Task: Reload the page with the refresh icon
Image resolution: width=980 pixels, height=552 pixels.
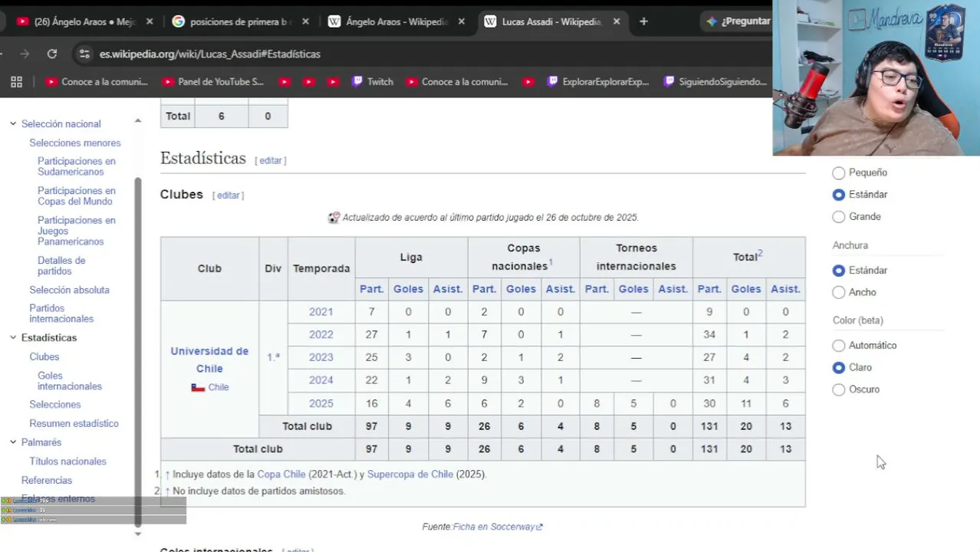Action: 52,54
